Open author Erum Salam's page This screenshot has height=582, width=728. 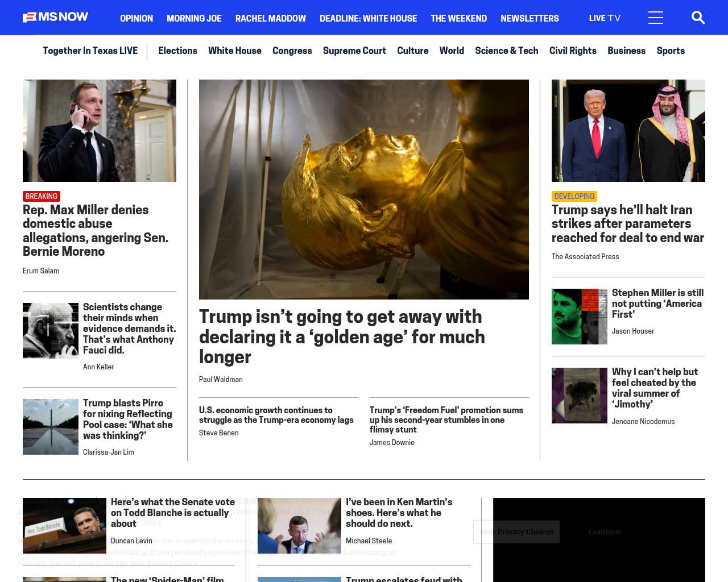tap(41, 271)
